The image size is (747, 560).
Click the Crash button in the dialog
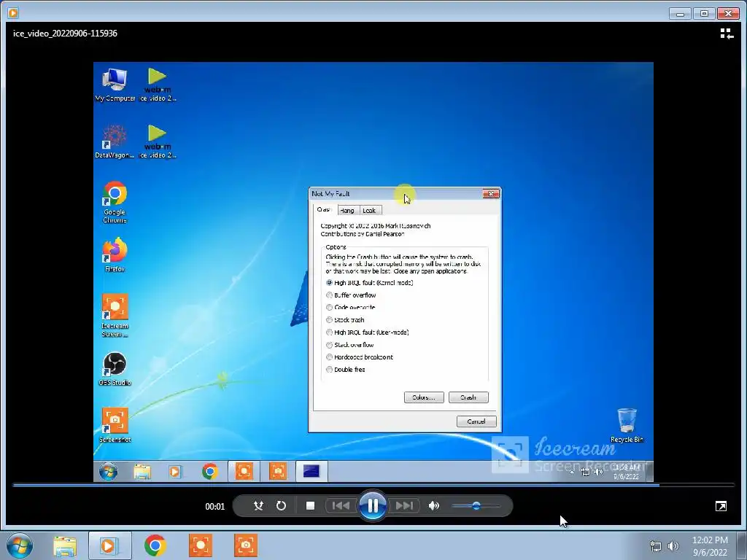point(468,397)
